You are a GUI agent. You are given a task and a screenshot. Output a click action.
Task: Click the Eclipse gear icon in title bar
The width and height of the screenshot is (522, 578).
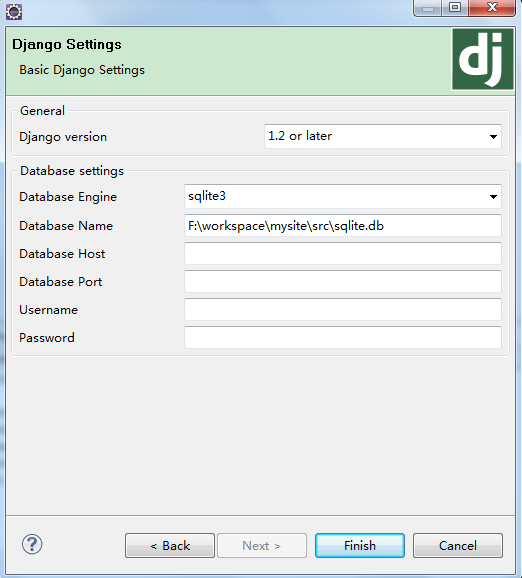coord(14,12)
